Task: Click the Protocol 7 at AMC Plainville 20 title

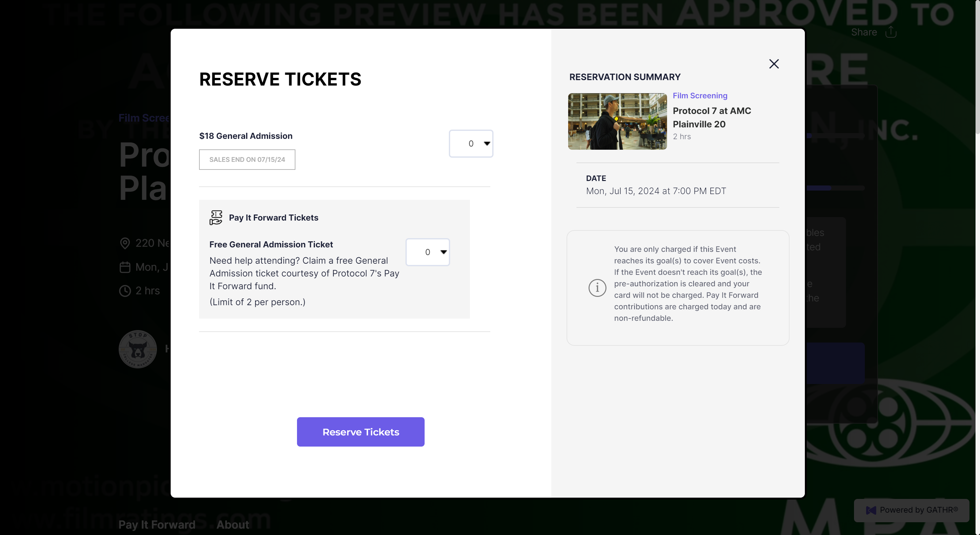Action: click(711, 117)
